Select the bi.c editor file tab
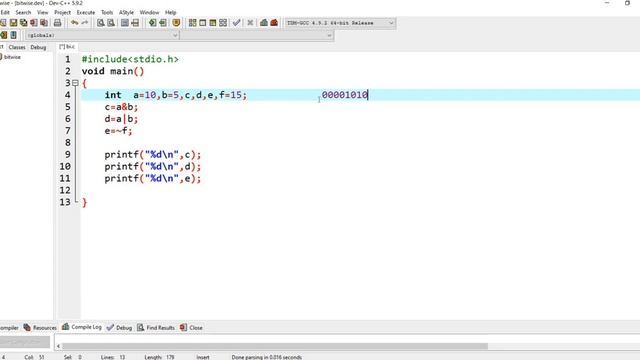This screenshot has width=640, height=360. click(67, 47)
